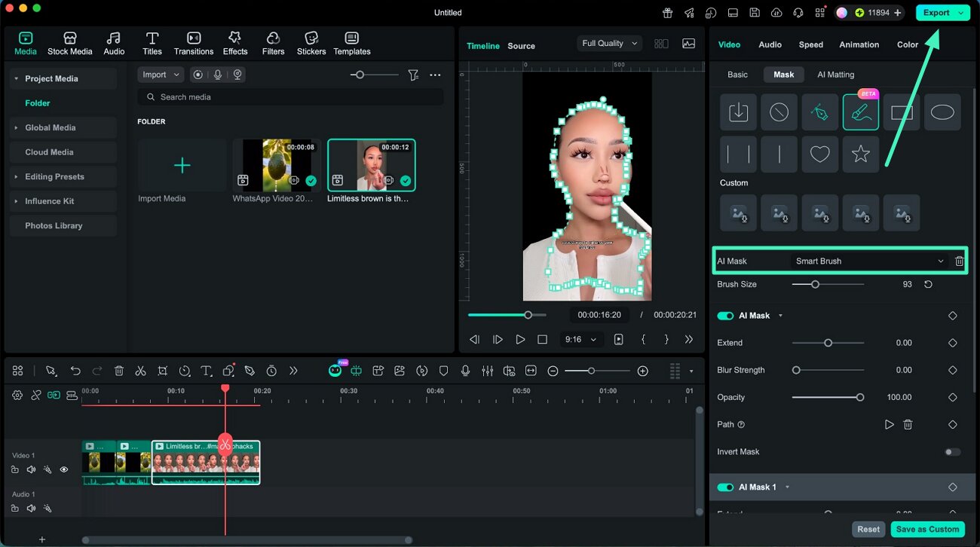Click the Brush Size slider

tap(828, 284)
